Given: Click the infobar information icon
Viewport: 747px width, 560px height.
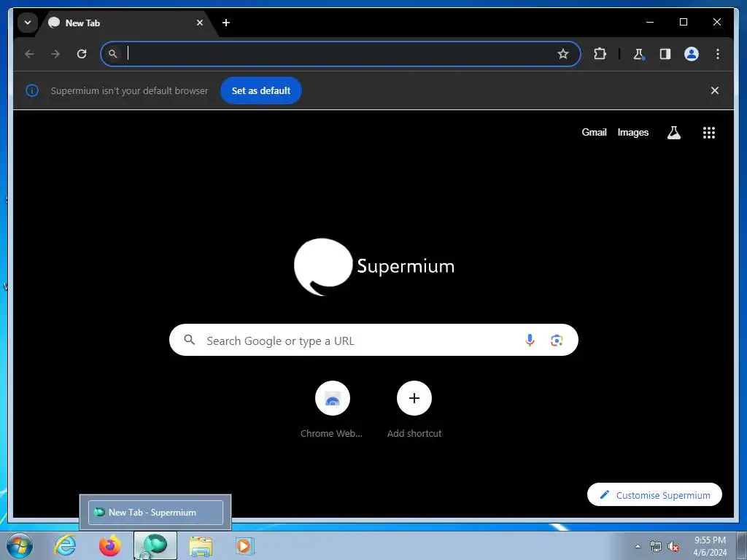Looking at the screenshot, I should 32,90.
